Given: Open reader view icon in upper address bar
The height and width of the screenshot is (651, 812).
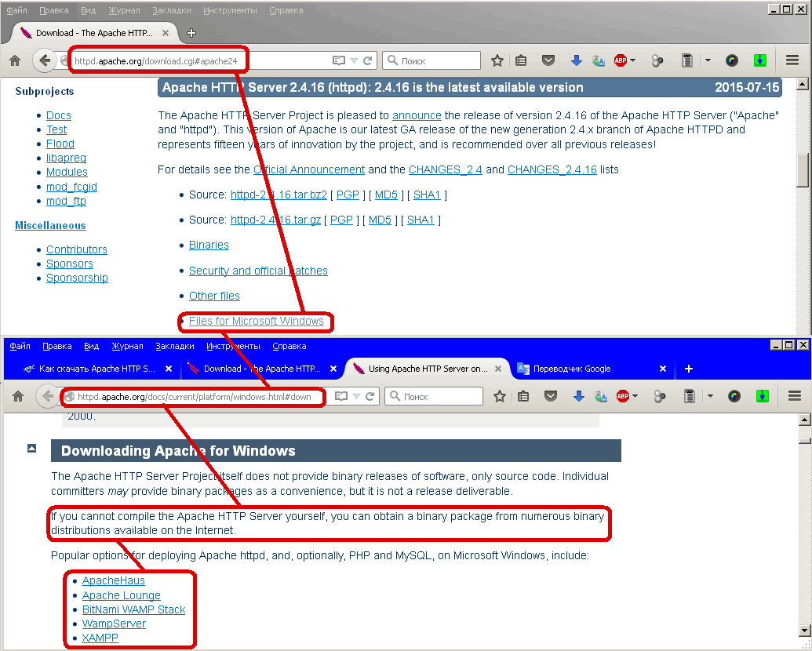Looking at the screenshot, I should click(x=339, y=60).
